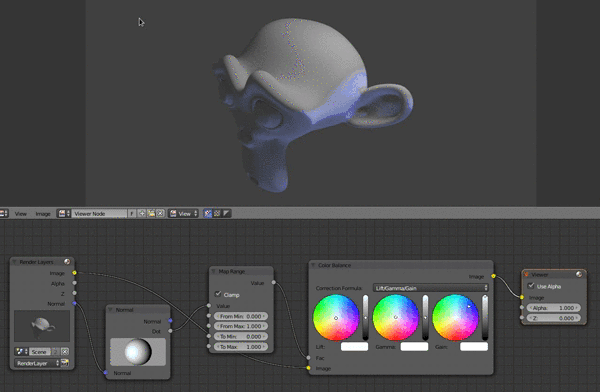This screenshot has height=392, width=600.
Task: Click the From Max 1.000 field
Action: 241,326
